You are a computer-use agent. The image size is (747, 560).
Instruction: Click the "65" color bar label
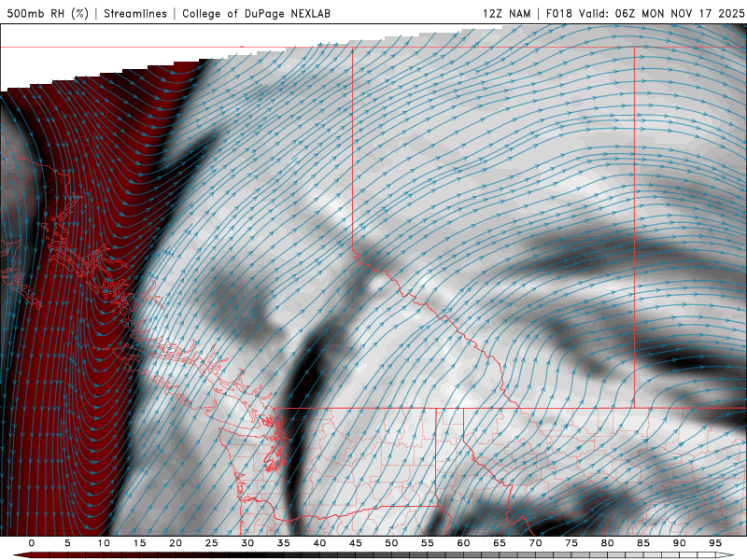pyautogui.click(x=499, y=543)
